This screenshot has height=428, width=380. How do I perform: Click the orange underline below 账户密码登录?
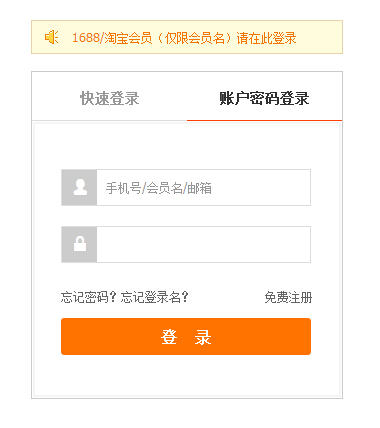(265, 120)
